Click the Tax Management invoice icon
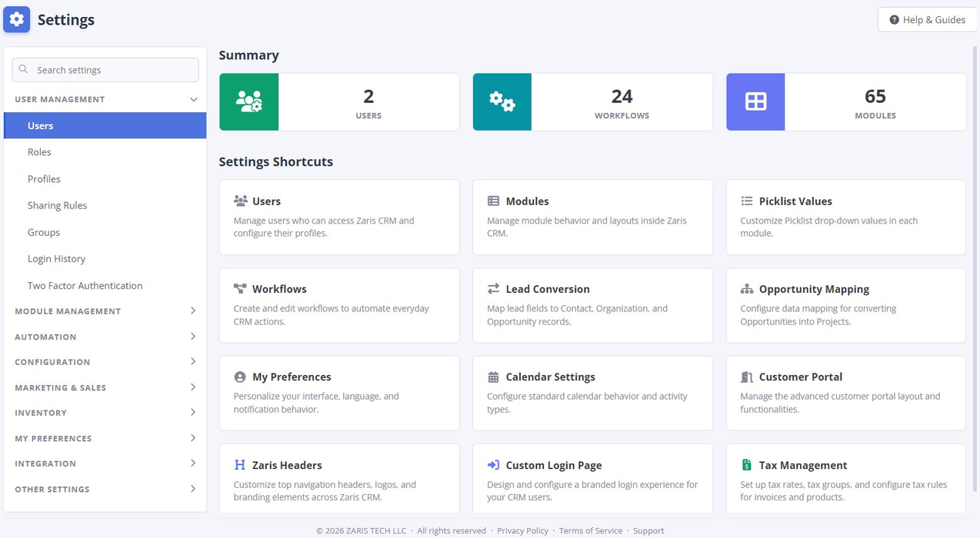 coord(746,465)
